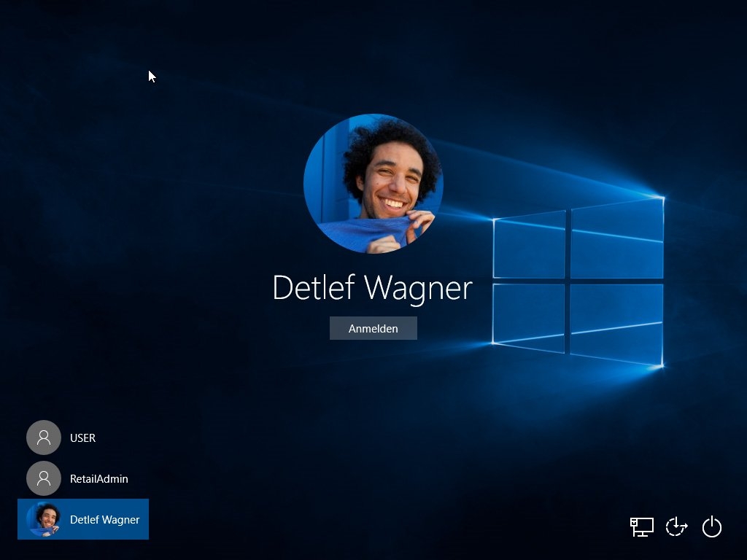This screenshot has width=747, height=560.
Task: Select the RetailAdmin account avatar icon
Action: click(44, 478)
